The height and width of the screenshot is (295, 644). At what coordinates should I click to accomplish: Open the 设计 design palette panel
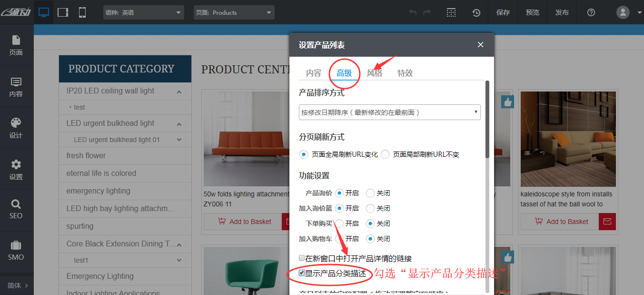[x=16, y=128]
